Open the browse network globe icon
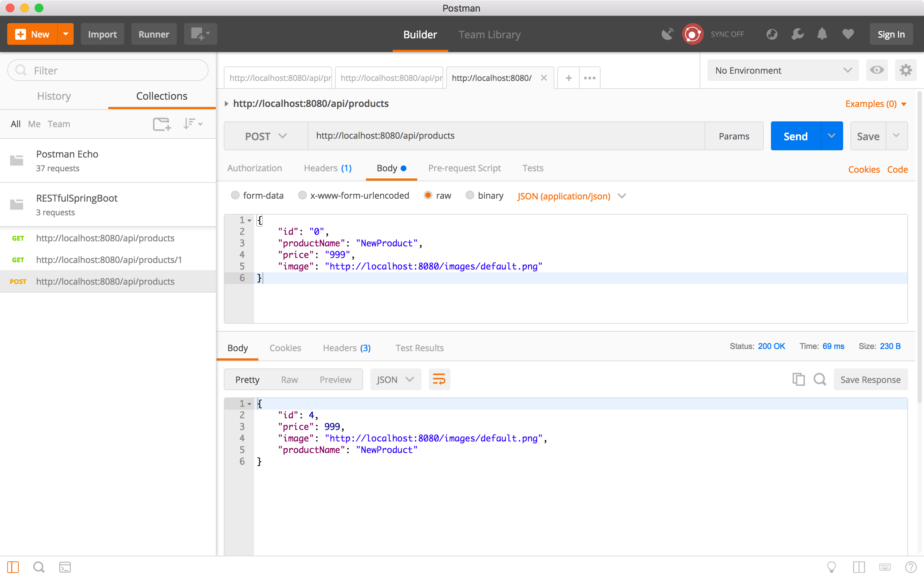924x578 pixels. coord(772,34)
